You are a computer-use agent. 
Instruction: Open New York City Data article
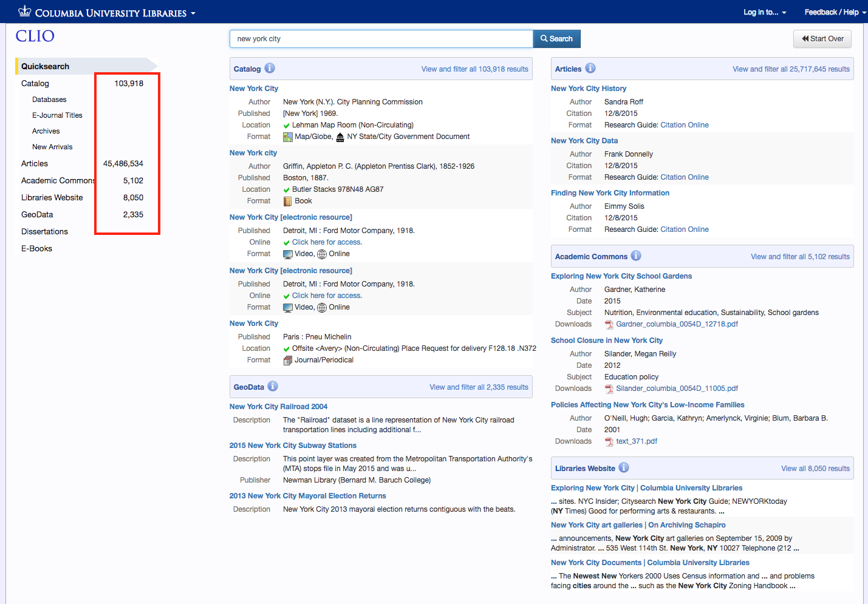coord(584,141)
